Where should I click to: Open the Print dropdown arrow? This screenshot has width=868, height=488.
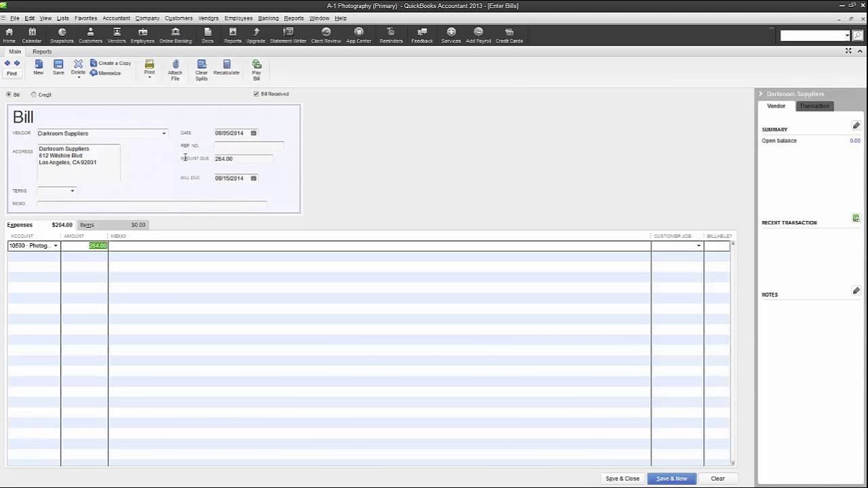[x=149, y=77]
